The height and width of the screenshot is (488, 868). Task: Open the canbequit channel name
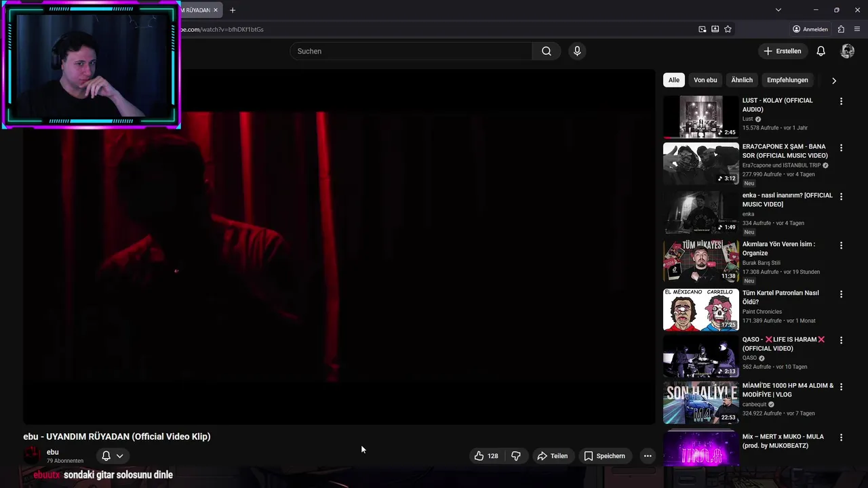pos(755,404)
